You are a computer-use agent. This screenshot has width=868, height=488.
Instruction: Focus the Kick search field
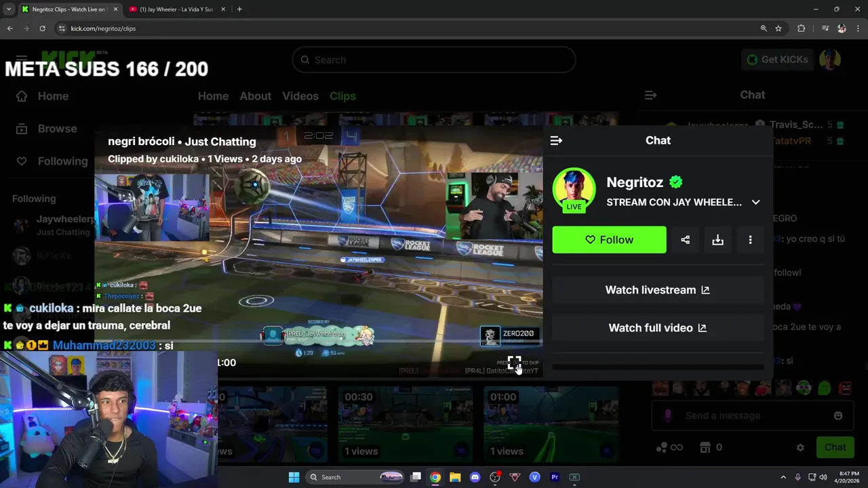(434, 60)
